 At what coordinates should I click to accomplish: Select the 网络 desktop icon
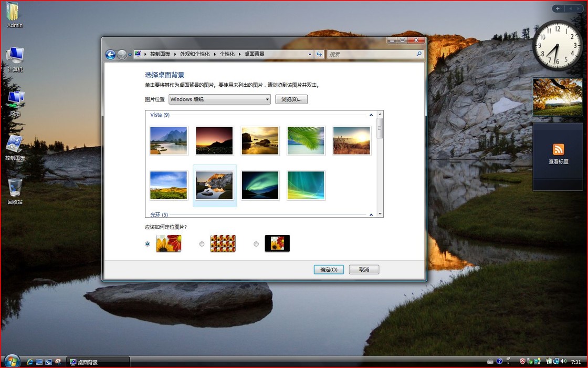pyautogui.click(x=15, y=104)
